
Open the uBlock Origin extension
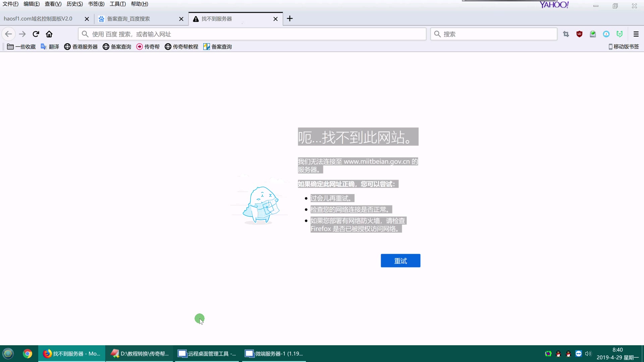pyautogui.click(x=579, y=34)
